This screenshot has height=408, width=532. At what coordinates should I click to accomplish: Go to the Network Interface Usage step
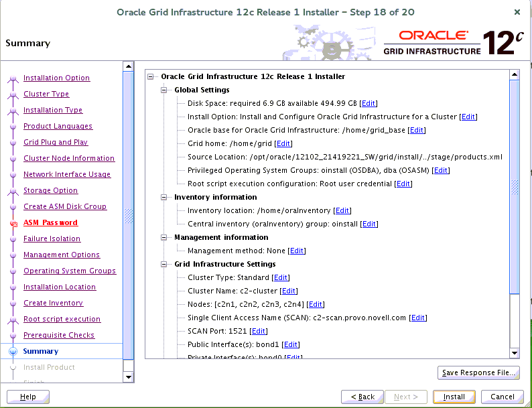[66, 174]
